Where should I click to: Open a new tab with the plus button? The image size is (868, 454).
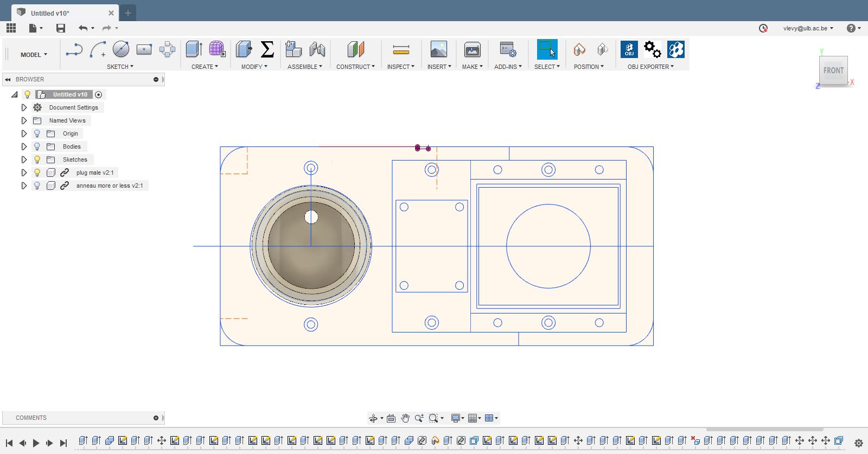128,13
